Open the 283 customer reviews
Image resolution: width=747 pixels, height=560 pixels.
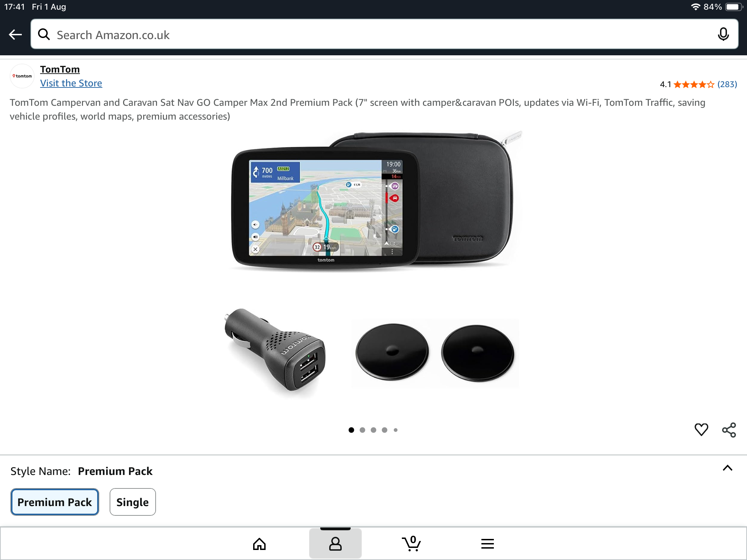click(727, 84)
